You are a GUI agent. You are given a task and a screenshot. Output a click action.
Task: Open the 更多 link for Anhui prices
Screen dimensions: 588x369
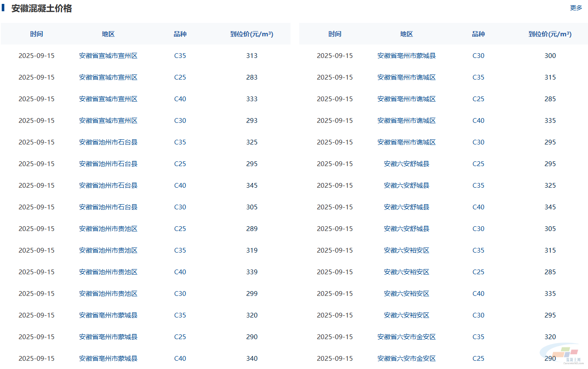576,8
